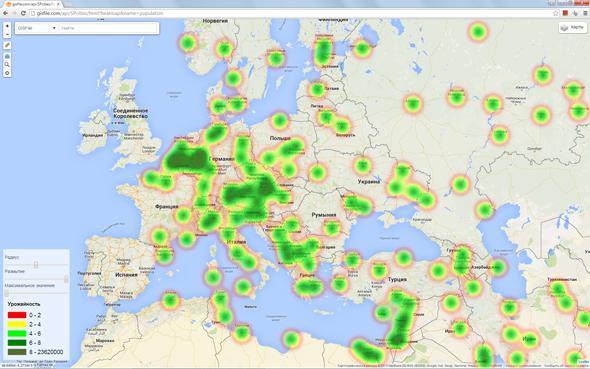Click the browser address bar URL
Viewport: 590px width, 369px height.
pyautogui.click(x=97, y=13)
